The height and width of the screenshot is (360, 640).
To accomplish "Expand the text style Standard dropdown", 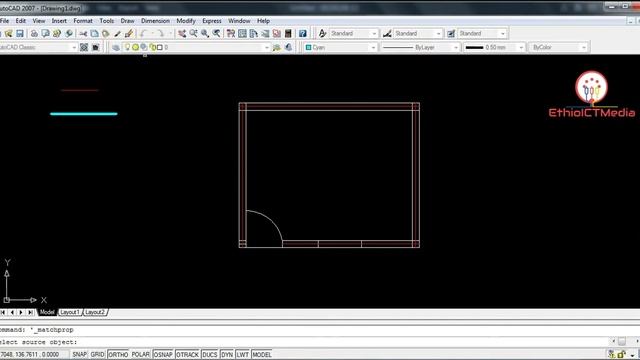I will click(374, 33).
